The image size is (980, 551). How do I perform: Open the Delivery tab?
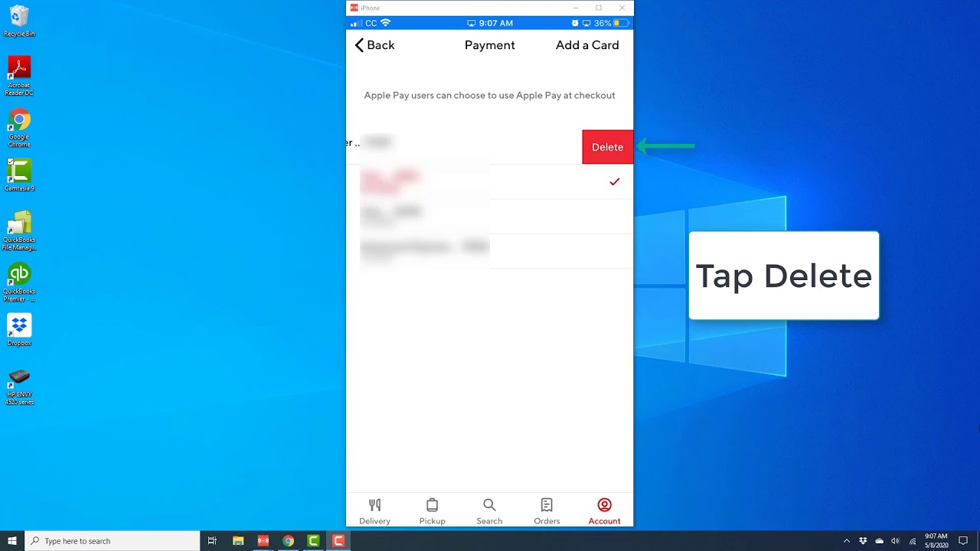(374, 511)
